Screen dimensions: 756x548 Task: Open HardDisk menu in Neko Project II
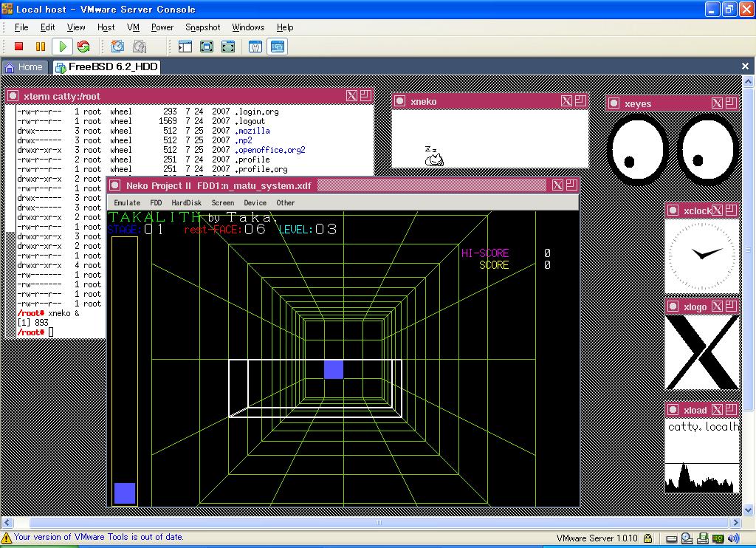pyautogui.click(x=187, y=202)
